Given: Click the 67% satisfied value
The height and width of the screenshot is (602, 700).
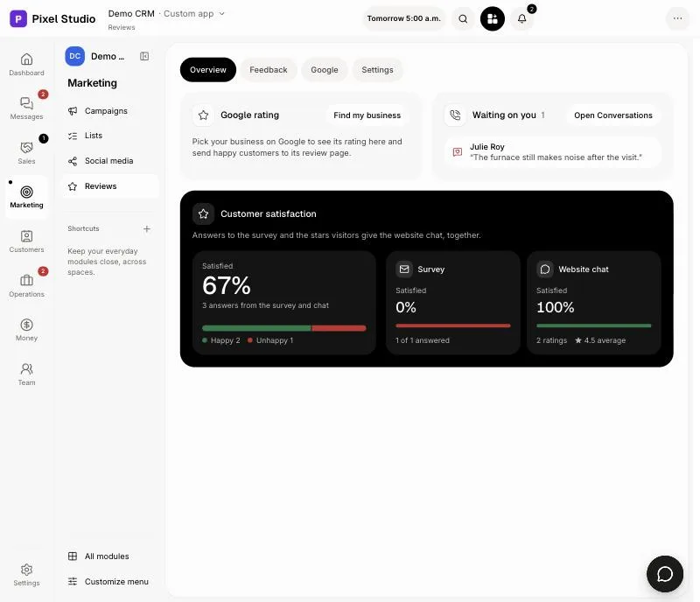Looking at the screenshot, I should pos(227,285).
